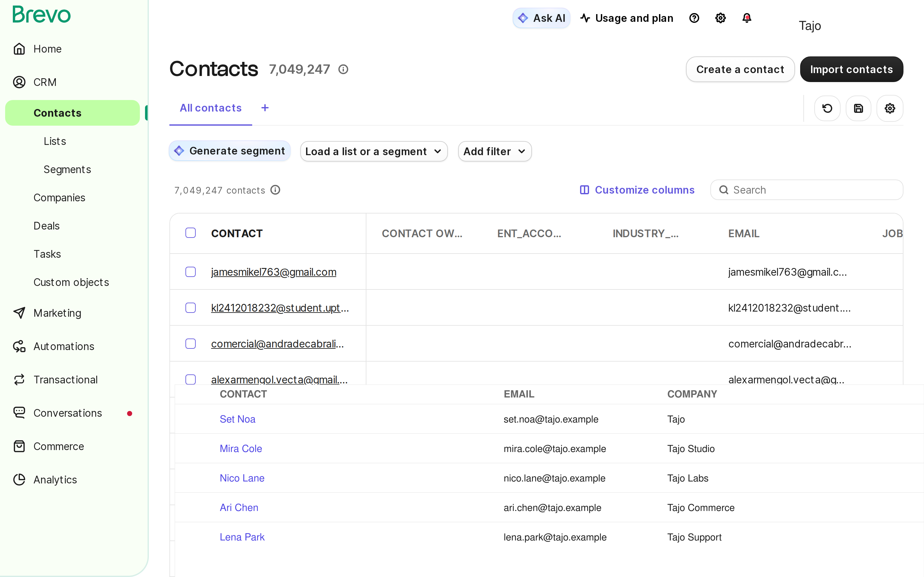
Task: Expand the Load a list or a segment dropdown
Action: [x=374, y=152]
